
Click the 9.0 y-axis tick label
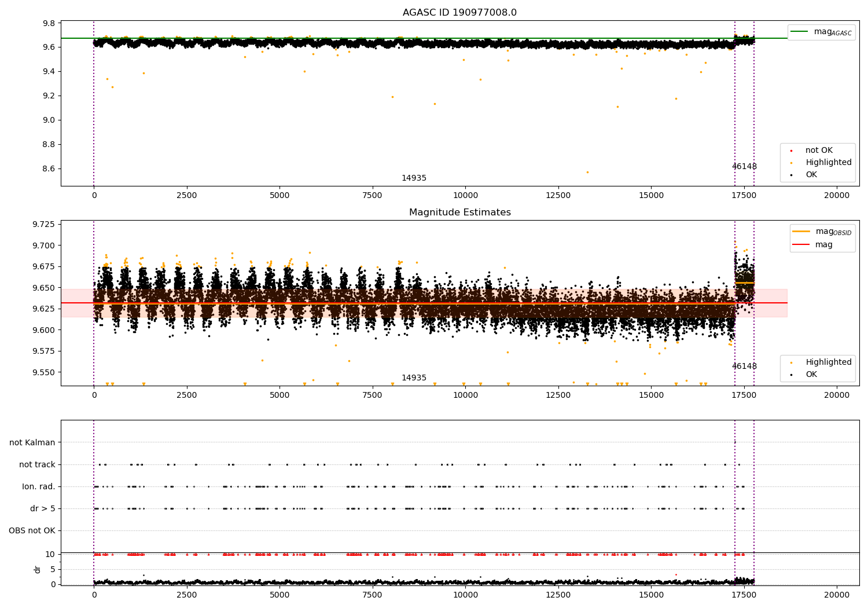pos(49,120)
